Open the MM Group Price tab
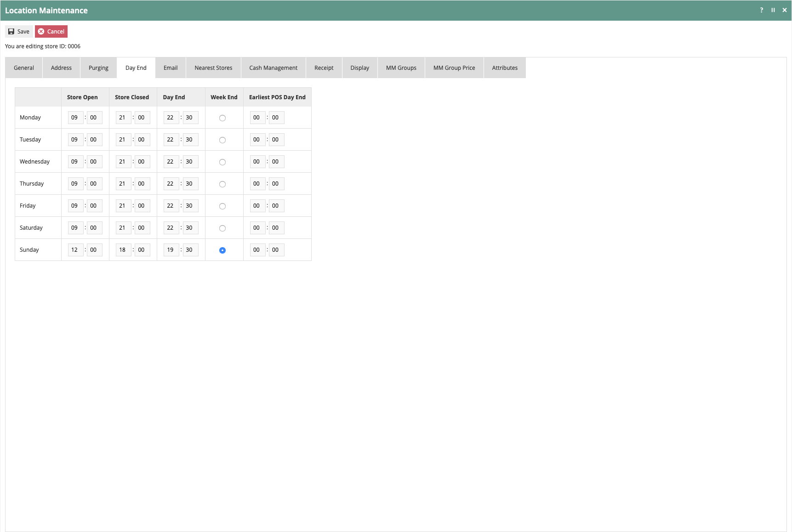 point(454,68)
